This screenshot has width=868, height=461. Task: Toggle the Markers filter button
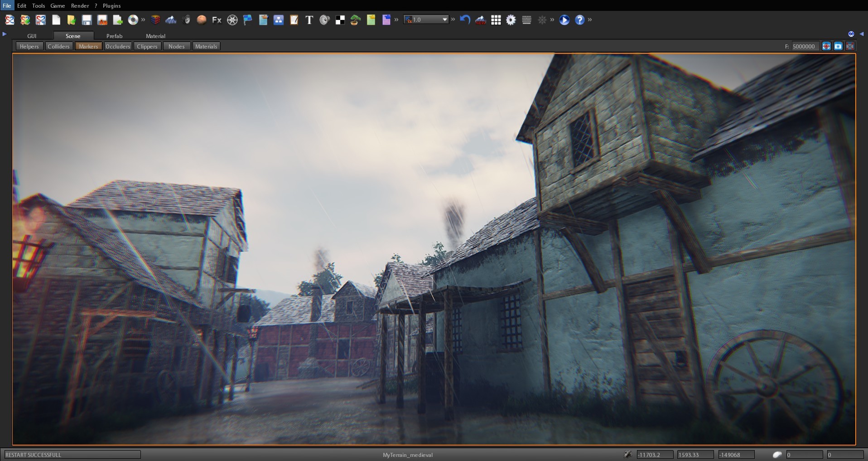[88, 46]
